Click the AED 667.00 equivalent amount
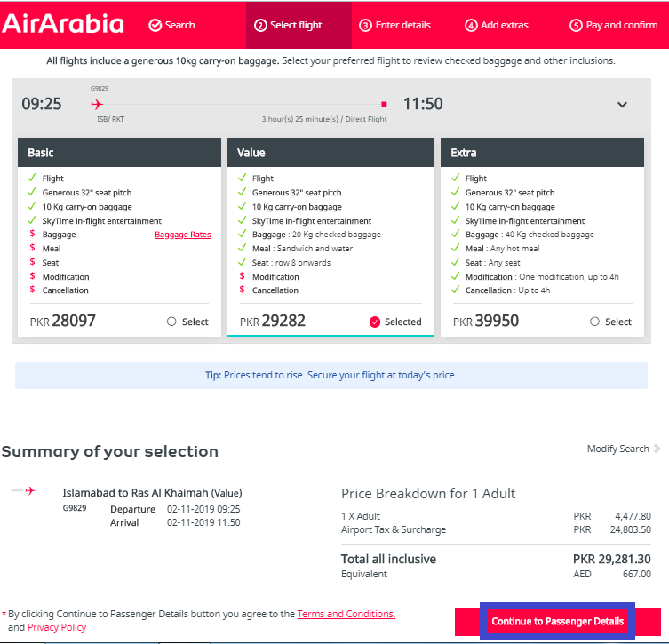Screen dimensions: 669x644 612,574
